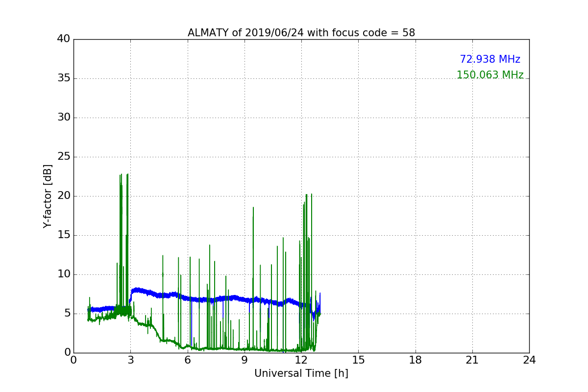Select the y-axis tick label "5"
588x392 pixels.
pyautogui.click(x=67, y=314)
